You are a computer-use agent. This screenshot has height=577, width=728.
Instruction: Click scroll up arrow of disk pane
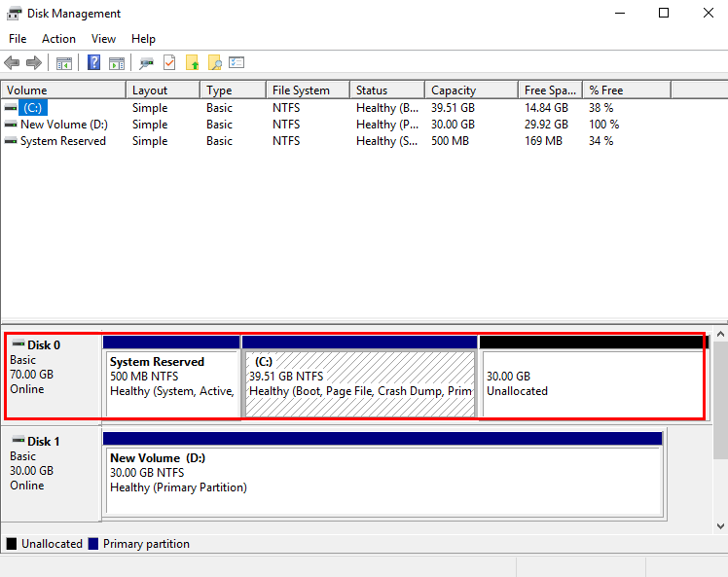(x=720, y=334)
